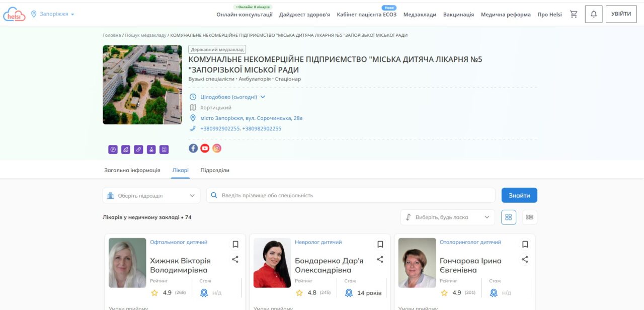
Task: Click the rocking horse children's amenity icon
Action: 126,149
